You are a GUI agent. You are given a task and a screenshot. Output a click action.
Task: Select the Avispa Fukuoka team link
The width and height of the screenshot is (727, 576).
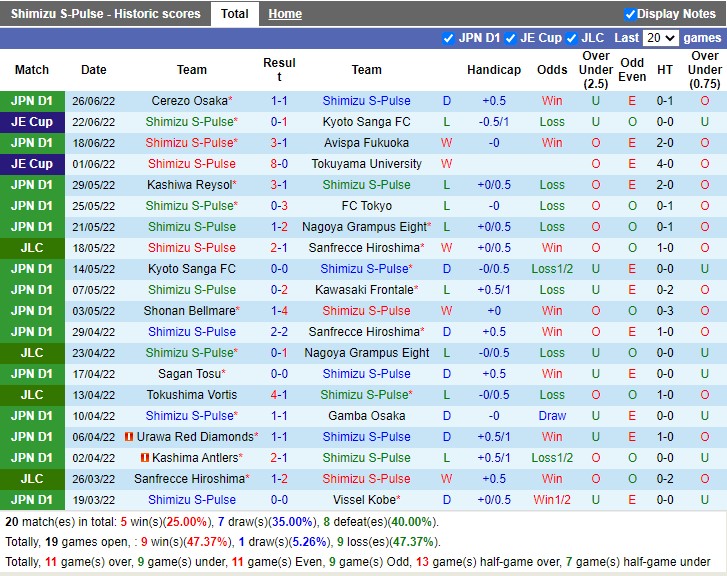click(x=366, y=143)
